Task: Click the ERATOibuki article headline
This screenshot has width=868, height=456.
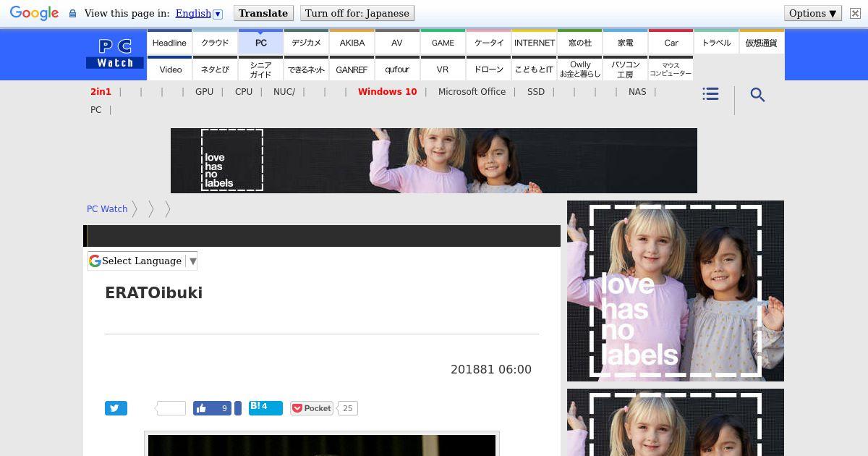Action: (154, 293)
